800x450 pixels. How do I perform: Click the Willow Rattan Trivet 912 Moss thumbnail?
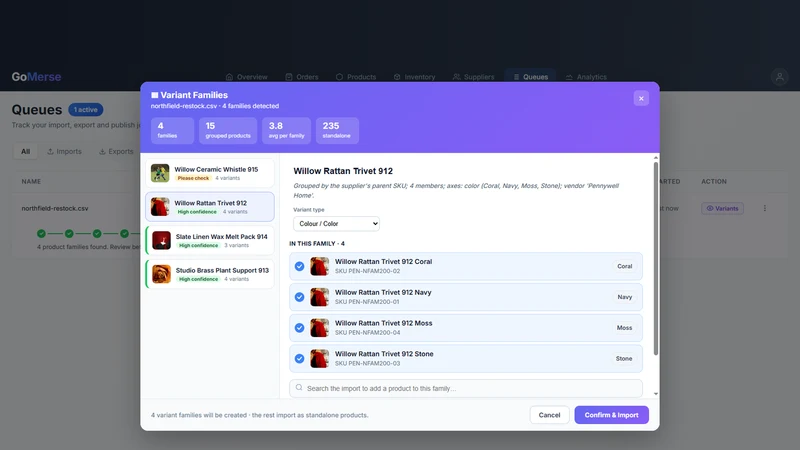tap(319, 328)
